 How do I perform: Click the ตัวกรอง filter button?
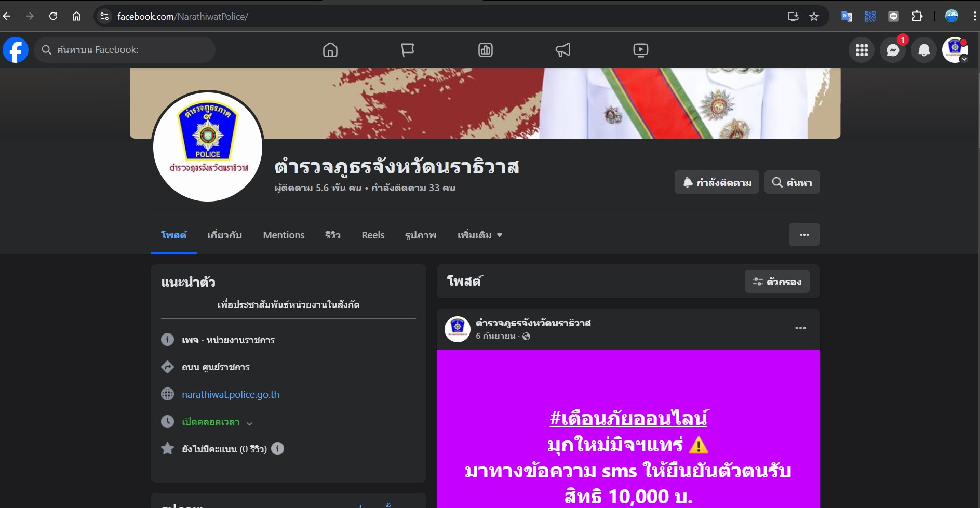(776, 282)
